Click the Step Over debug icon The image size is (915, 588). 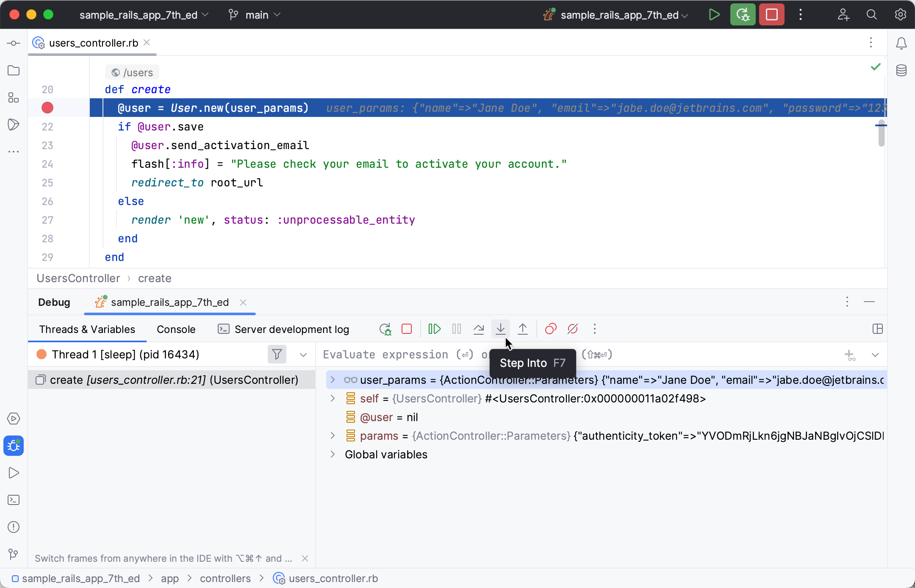point(479,329)
